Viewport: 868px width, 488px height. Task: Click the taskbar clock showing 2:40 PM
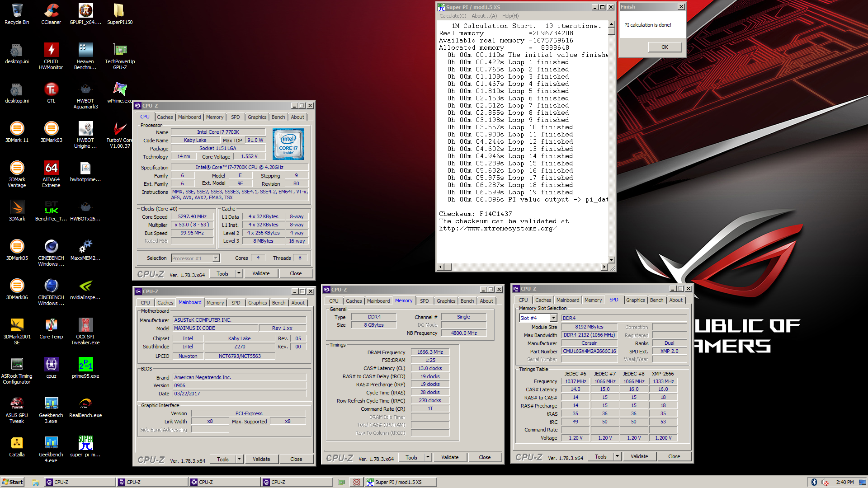click(x=845, y=482)
